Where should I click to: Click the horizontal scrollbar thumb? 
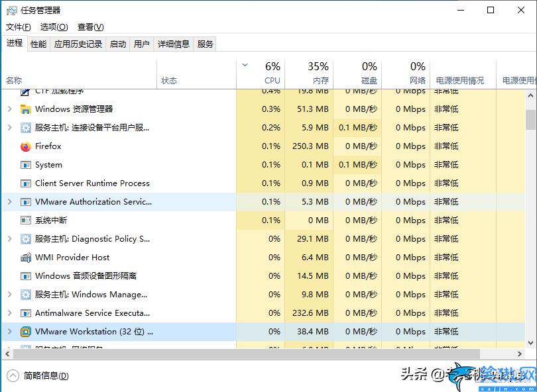pos(247,354)
